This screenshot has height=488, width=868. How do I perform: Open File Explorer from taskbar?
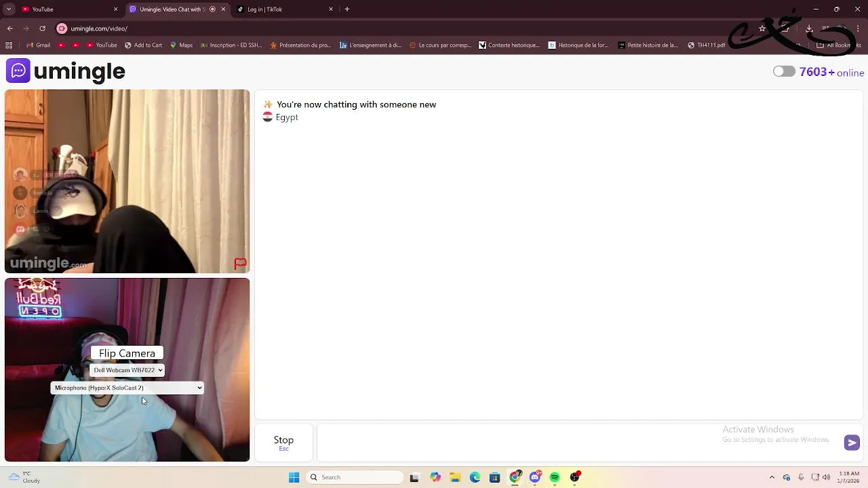[455, 477]
